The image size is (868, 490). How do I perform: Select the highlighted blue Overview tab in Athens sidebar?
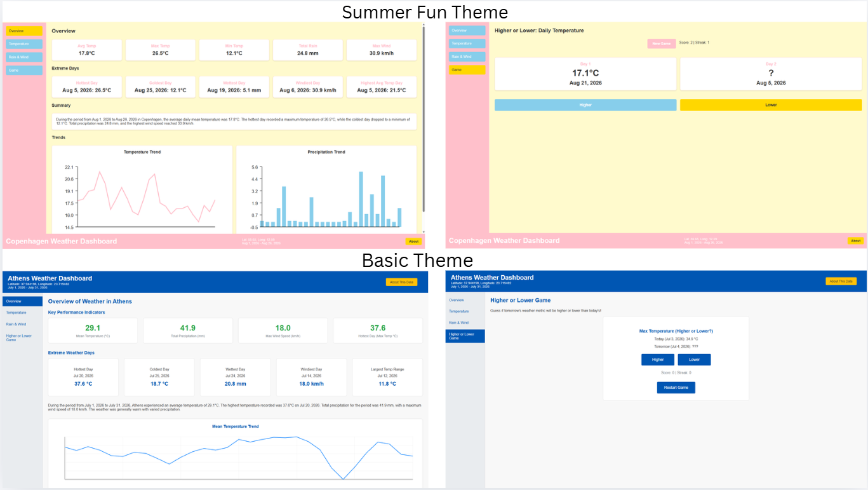click(x=22, y=301)
